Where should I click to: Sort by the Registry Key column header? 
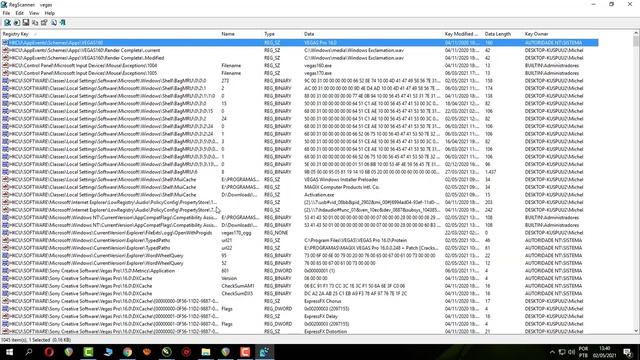(x=110, y=34)
